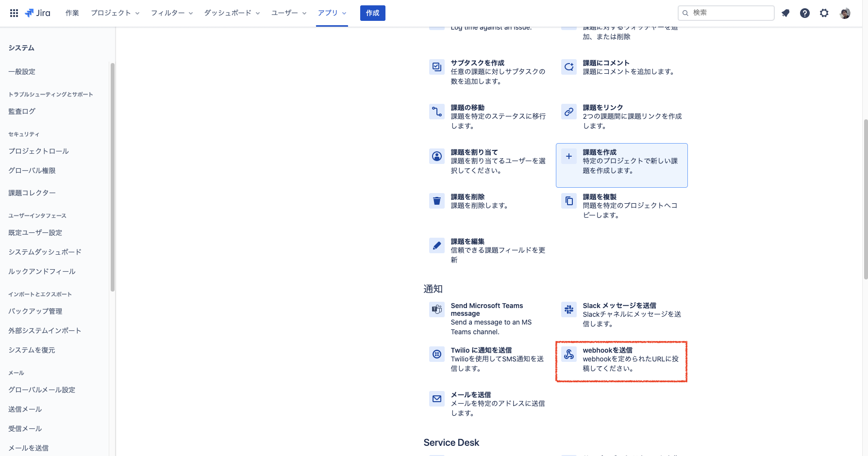Open グローバルメール設定 sidebar link
This screenshot has height=456, width=868.
coord(42,390)
